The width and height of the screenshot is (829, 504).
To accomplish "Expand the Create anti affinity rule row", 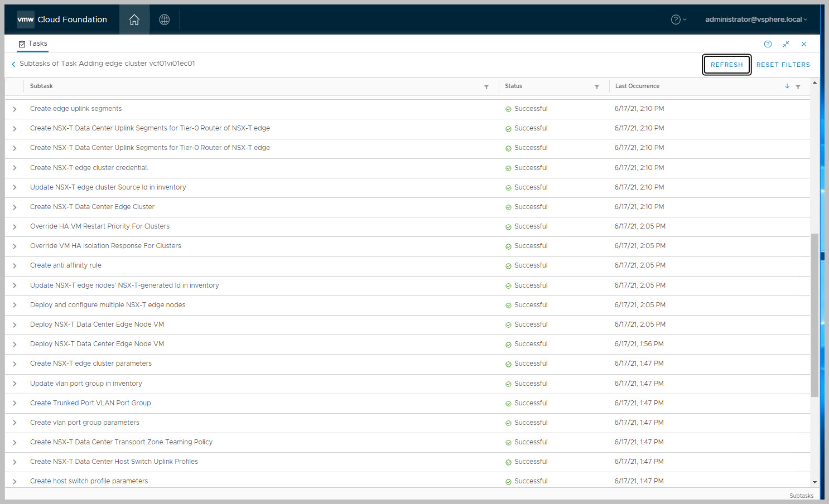I will click(x=15, y=266).
